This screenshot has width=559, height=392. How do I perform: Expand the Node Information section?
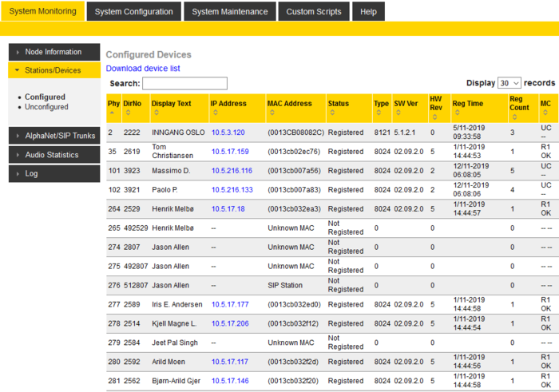click(54, 52)
